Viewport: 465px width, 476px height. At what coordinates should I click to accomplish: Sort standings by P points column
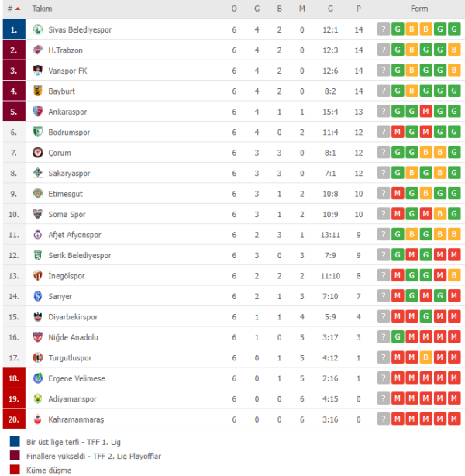pyautogui.click(x=359, y=9)
